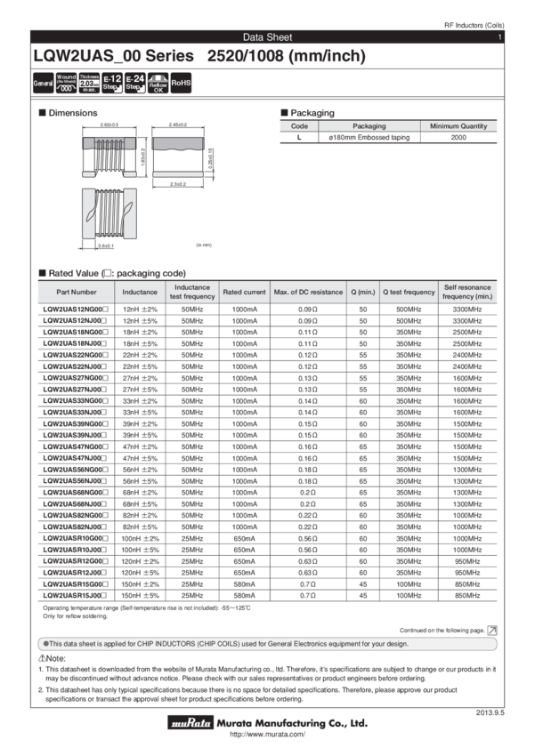Click the Operating temperature range footnote
Viewport: 535px width, 756px height.
[147, 608]
